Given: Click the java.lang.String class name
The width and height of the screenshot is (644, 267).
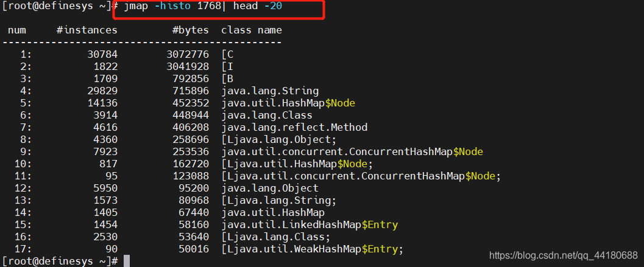Looking at the screenshot, I should (x=270, y=91).
